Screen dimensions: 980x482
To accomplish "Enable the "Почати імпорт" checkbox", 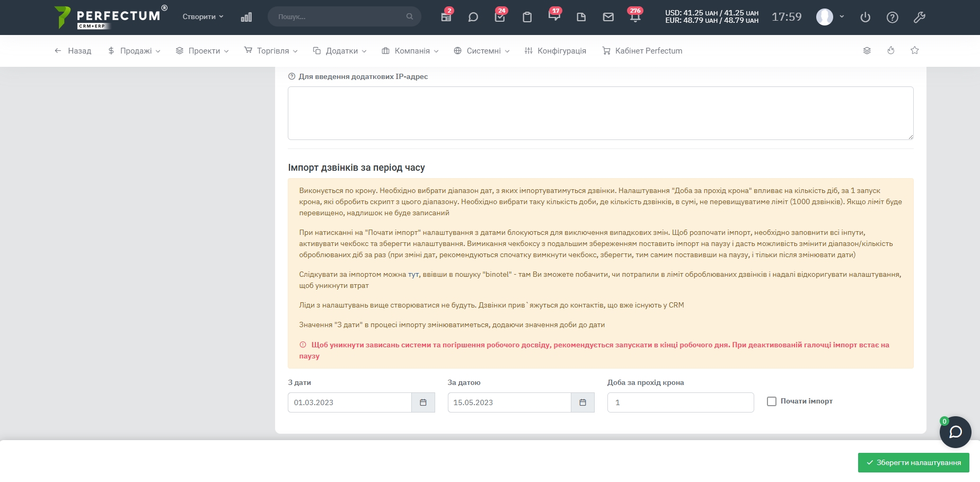I will [x=772, y=401].
